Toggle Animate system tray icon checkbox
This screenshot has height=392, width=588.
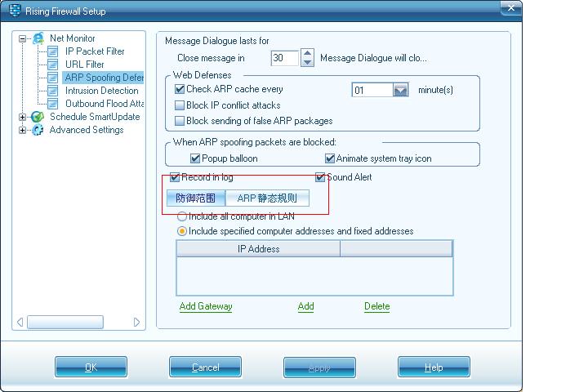[x=330, y=158]
